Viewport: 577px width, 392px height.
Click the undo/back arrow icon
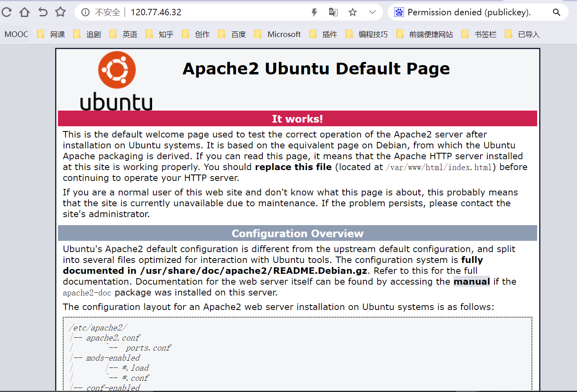click(43, 12)
